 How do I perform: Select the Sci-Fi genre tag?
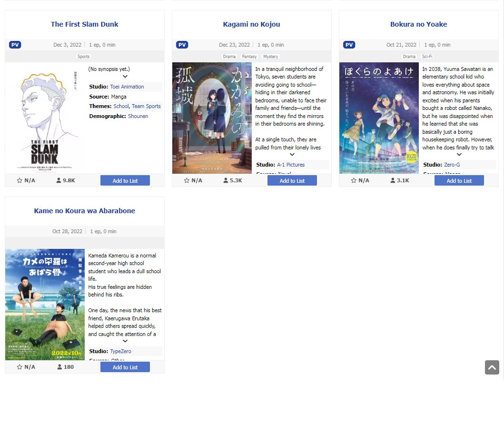click(x=427, y=57)
